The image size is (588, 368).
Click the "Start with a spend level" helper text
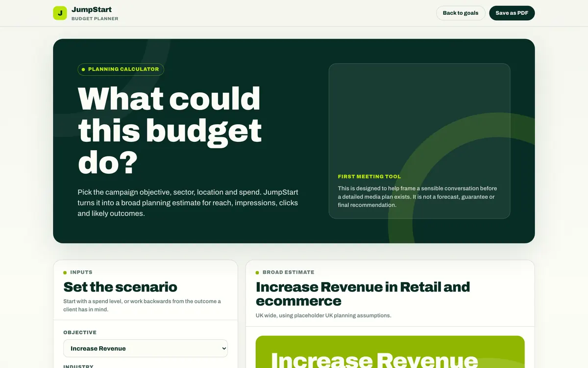142,305
